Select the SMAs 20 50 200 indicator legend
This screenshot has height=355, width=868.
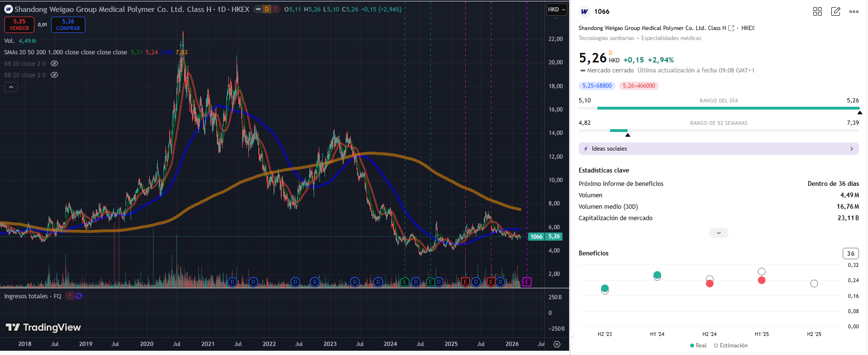(66, 52)
